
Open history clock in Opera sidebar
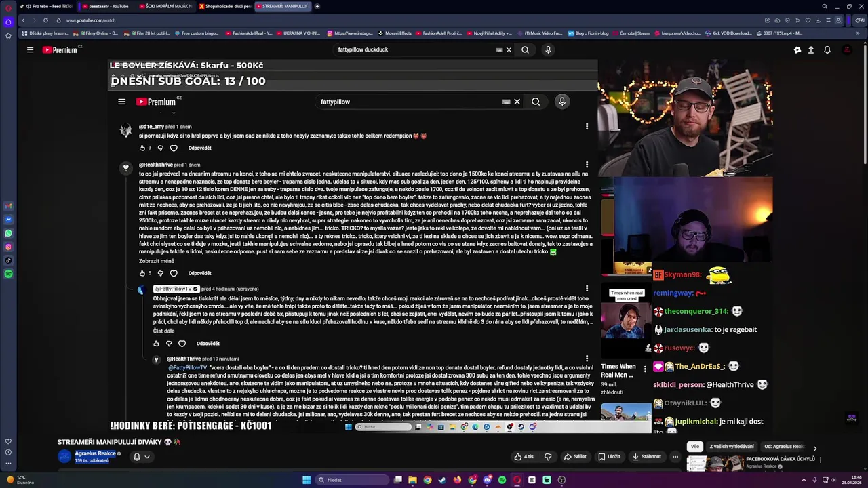click(x=8, y=452)
